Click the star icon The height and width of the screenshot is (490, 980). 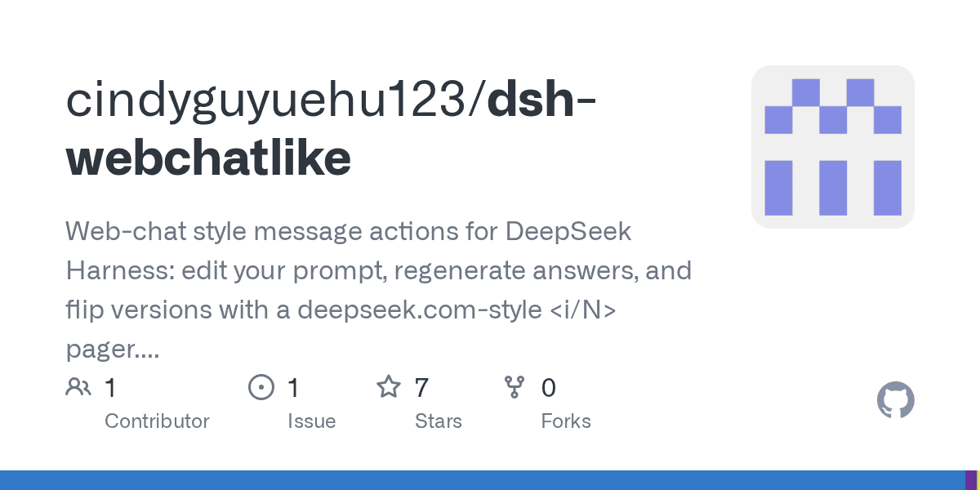(388, 387)
